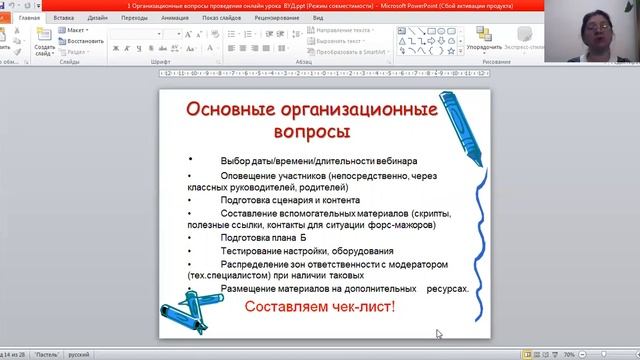
Task: Center the text
Action: tap(243, 48)
